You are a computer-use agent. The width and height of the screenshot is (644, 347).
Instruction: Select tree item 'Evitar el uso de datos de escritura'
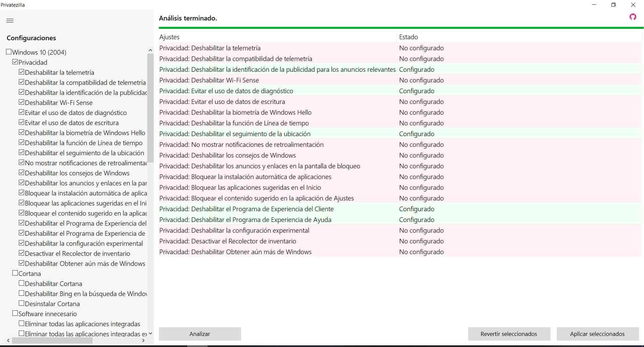tap(72, 123)
